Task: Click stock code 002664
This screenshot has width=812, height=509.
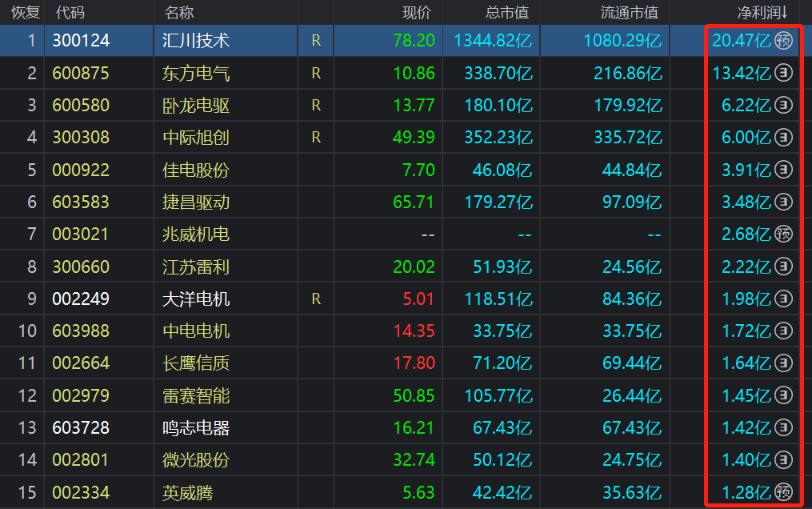Action: coord(81,363)
